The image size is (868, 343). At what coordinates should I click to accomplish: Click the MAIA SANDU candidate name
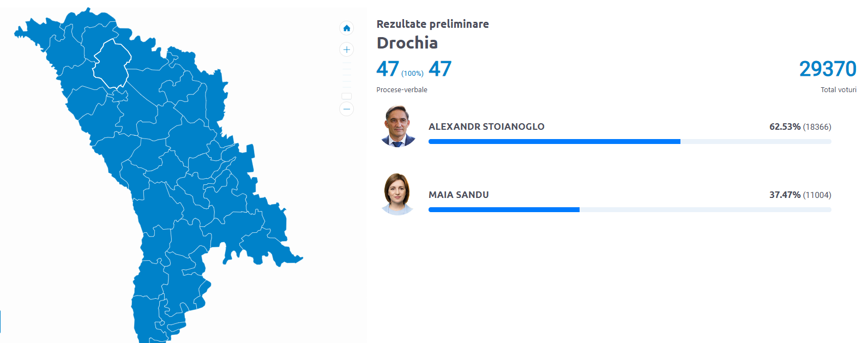(459, 195)
